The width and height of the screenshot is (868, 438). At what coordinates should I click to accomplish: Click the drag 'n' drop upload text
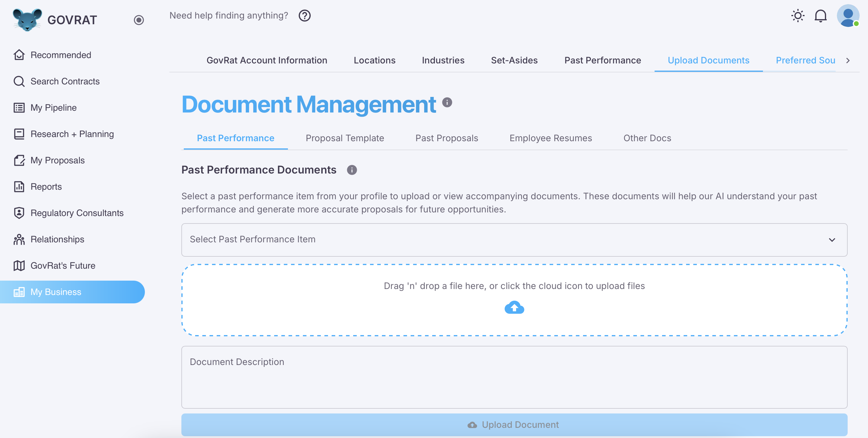coord(514,286)
